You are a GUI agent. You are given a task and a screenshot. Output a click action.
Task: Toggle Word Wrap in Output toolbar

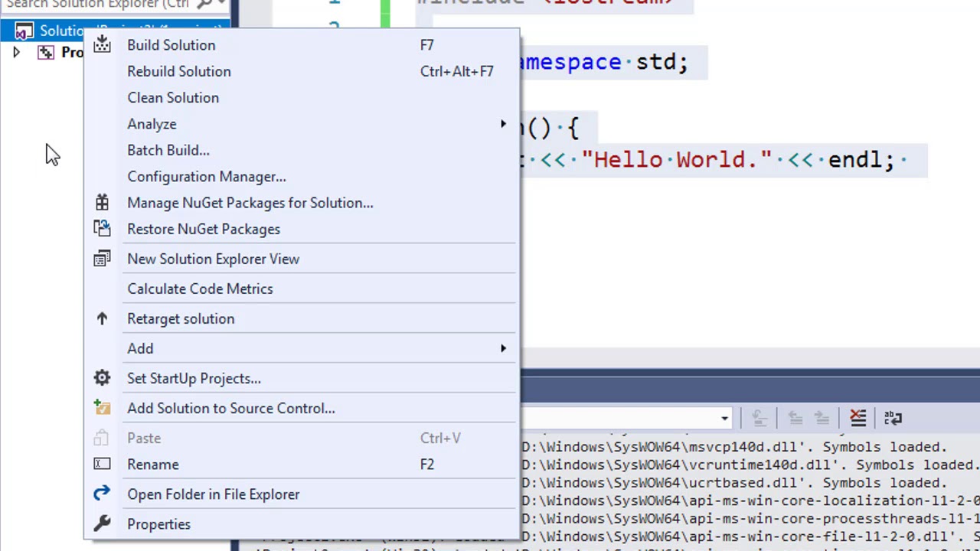pyautogui.click(x=893, y=418)
